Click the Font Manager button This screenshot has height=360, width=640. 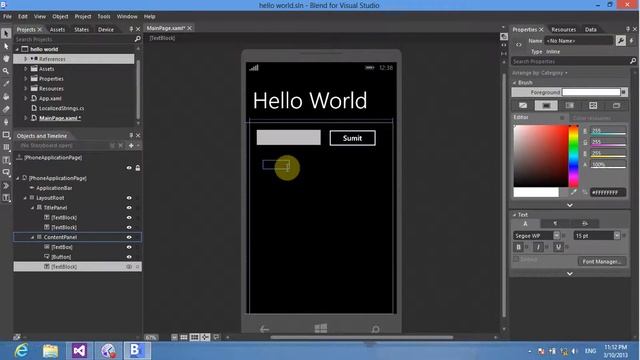coord(602,262)
